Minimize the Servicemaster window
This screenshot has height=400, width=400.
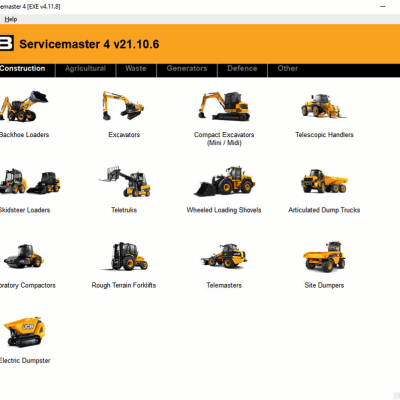click(x=383, y=7)
